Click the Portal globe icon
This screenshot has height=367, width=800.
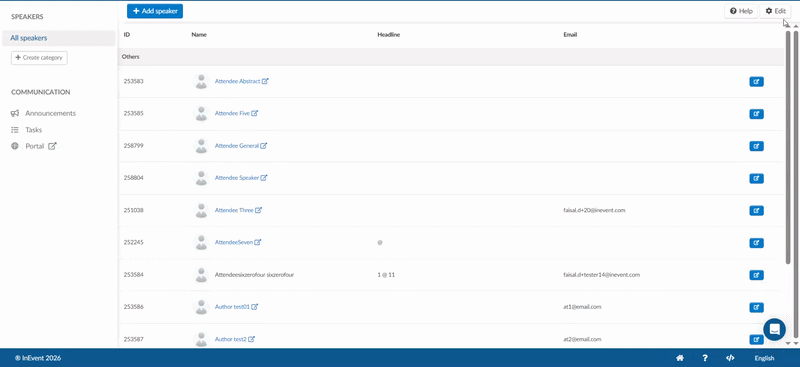15,146
